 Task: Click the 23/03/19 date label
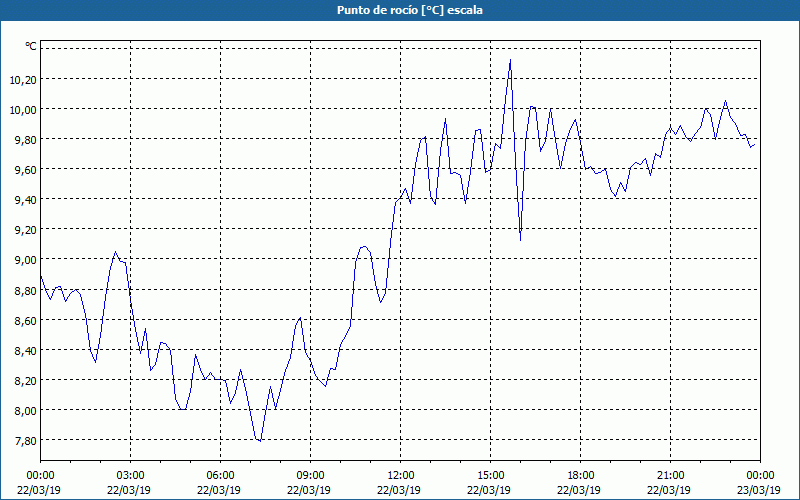click(759, 490)
